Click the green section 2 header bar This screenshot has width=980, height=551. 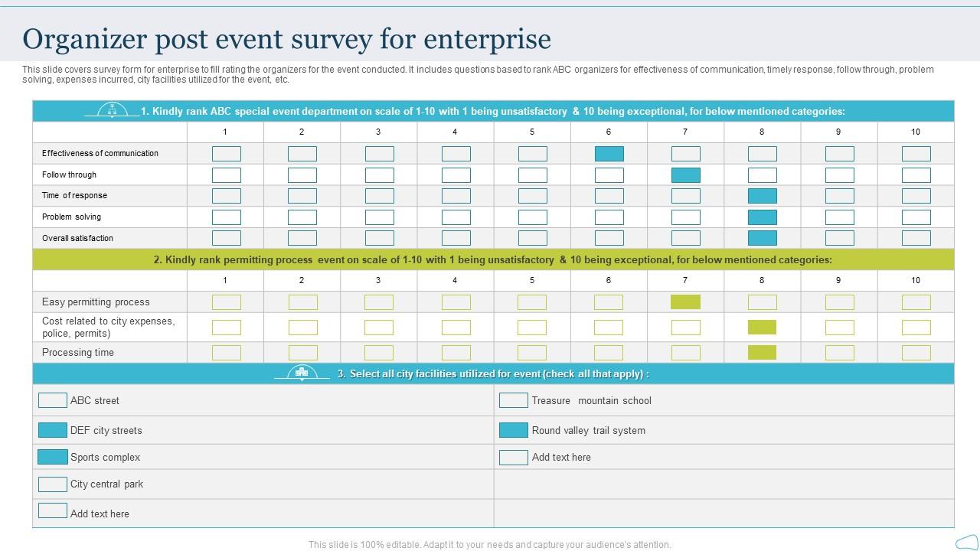tap(492, 259)
